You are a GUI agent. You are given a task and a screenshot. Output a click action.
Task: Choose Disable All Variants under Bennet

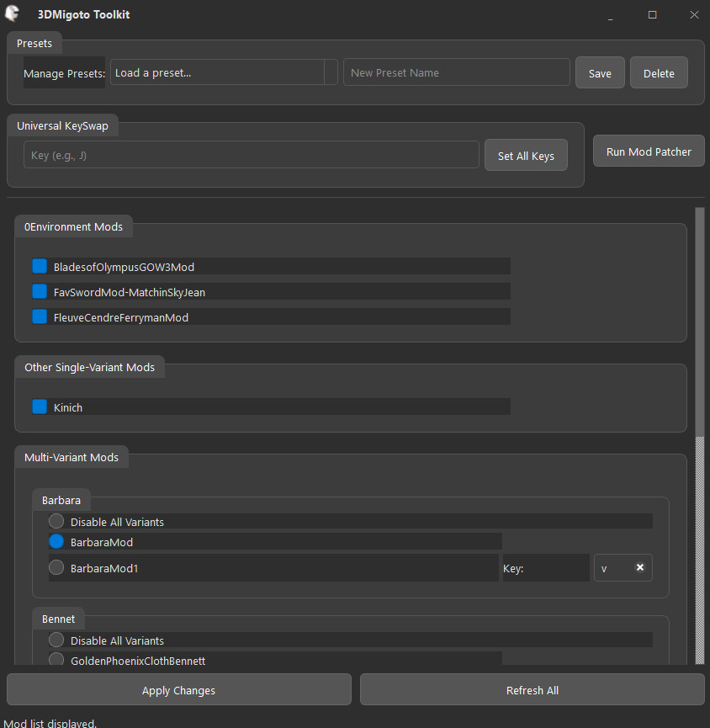(56, 640)
